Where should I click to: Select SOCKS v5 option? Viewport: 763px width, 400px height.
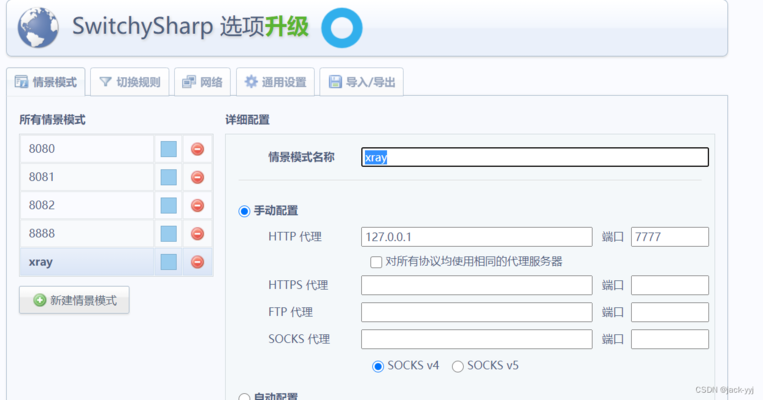tap(458, 366)
